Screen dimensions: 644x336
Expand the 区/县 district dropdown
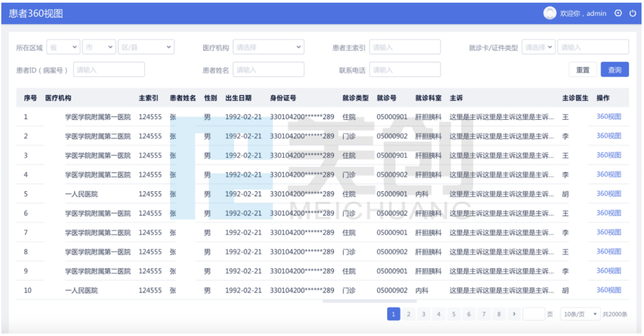(x=146, y=48)
